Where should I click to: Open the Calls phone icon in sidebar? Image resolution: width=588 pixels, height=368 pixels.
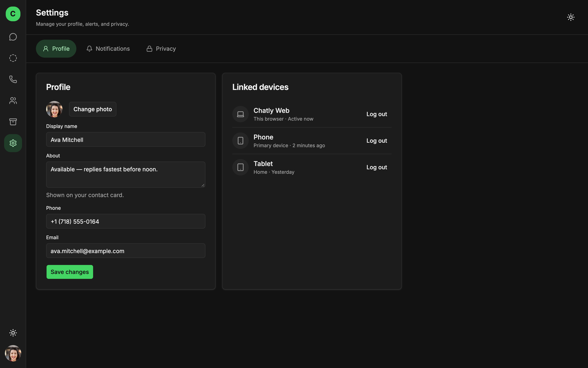click(13, 79)
